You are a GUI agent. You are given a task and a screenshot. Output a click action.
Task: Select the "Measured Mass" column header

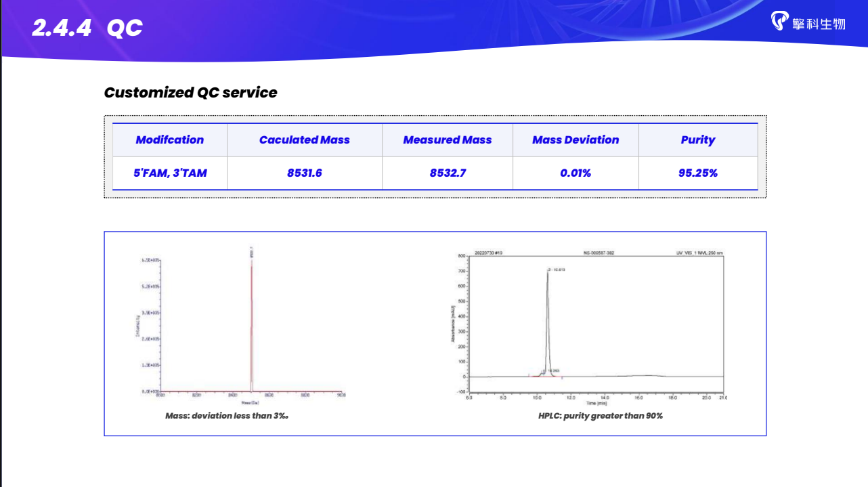(447, 140)
